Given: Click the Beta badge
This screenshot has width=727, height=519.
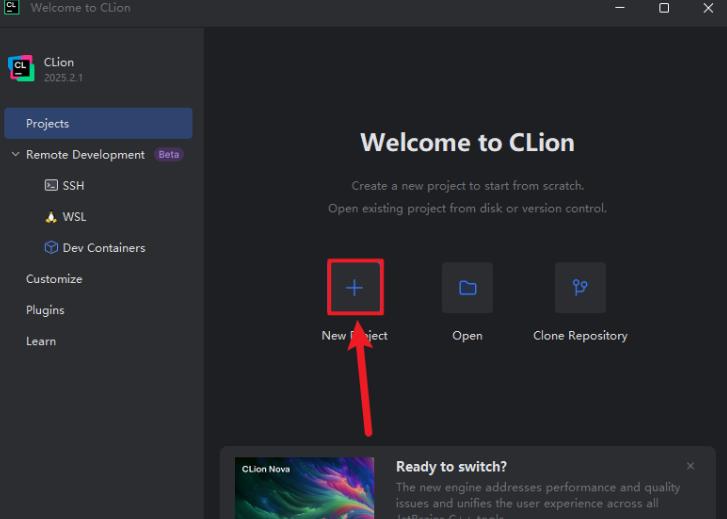Looking at the screenshot, I should (x=169, y=154).
